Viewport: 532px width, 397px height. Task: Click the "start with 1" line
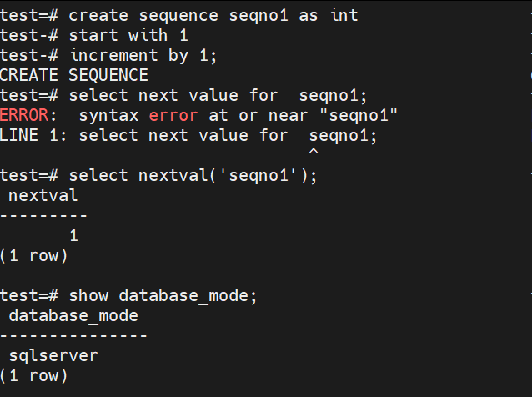(x=128, y=35)
